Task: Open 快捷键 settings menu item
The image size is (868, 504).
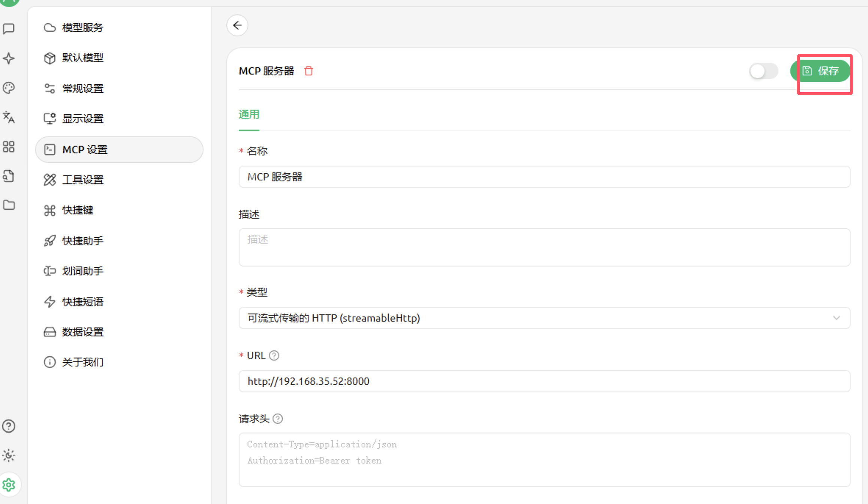Action: pyautogui.click(x=78, y=210)
